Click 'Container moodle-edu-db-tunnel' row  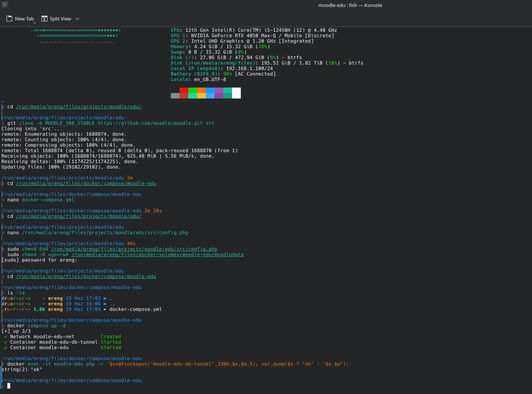(63, 342)
